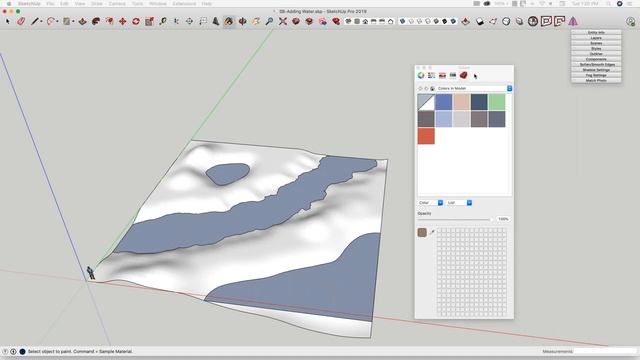Activate the Zoom magnifier tool

pos(269,21)
